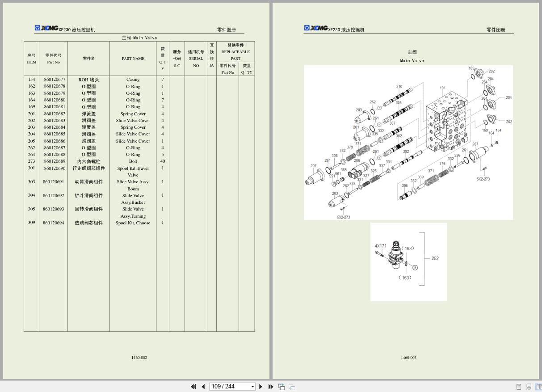Click "REPLACEABLE" column header
This screenshot has height=392, width=542.
click(235, 52)
